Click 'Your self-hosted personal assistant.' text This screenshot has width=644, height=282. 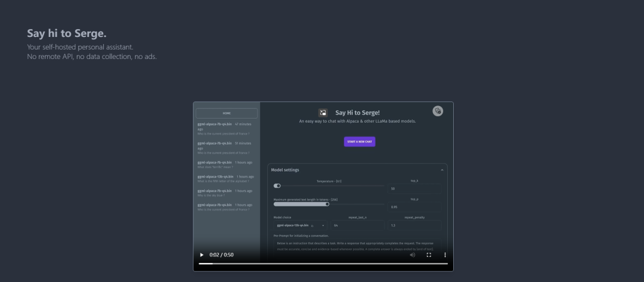point(80,47)
